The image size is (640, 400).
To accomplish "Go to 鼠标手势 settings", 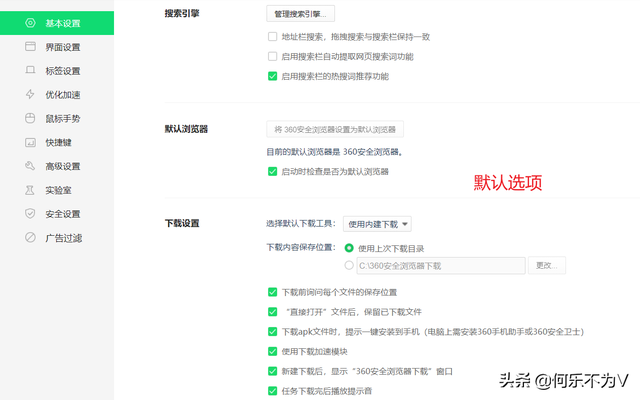I will point(57,118).
